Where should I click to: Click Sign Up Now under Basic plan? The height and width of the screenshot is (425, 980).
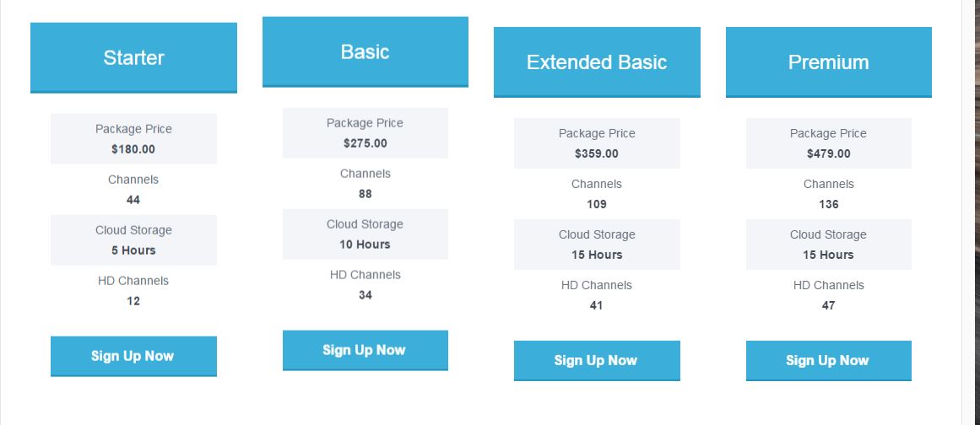click(x=365, y=350)
